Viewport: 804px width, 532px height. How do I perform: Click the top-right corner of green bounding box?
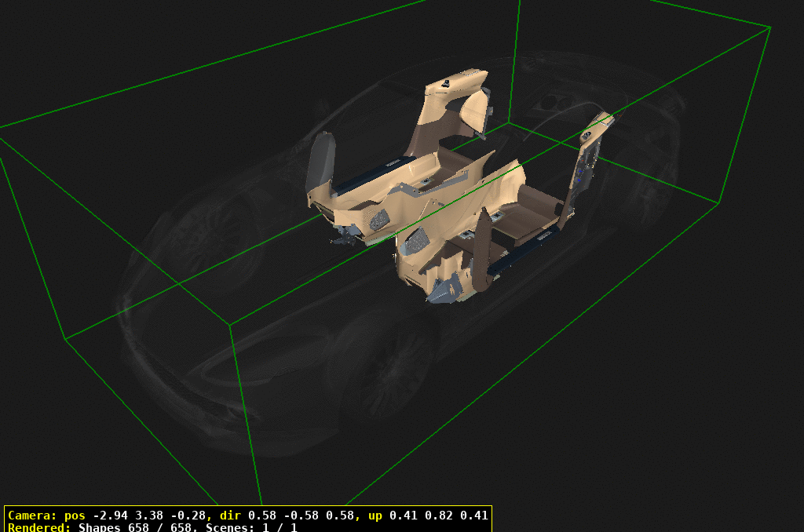[x=770, y=27]
